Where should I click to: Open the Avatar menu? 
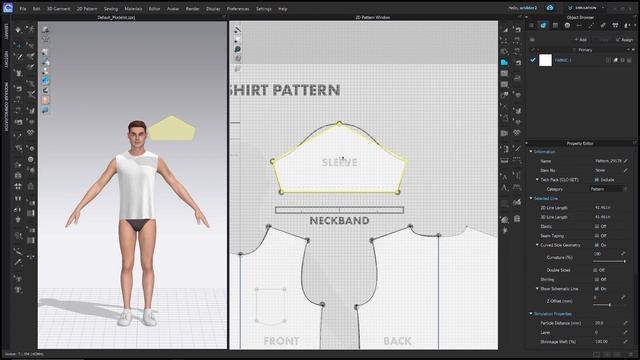tap(173, 9)
